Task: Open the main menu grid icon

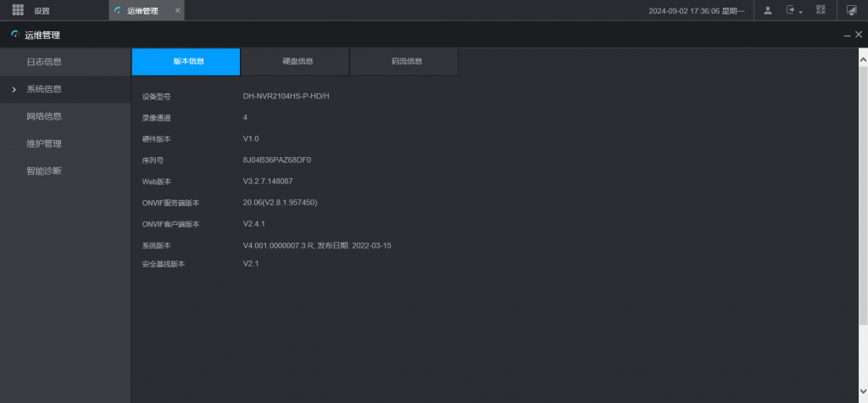Action: 18,10
